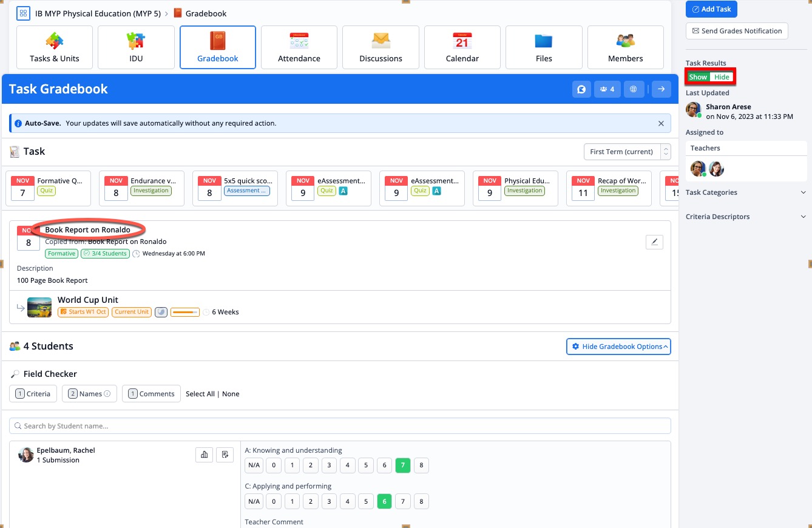Toggle the Criteria field checker

coord(33,394)
